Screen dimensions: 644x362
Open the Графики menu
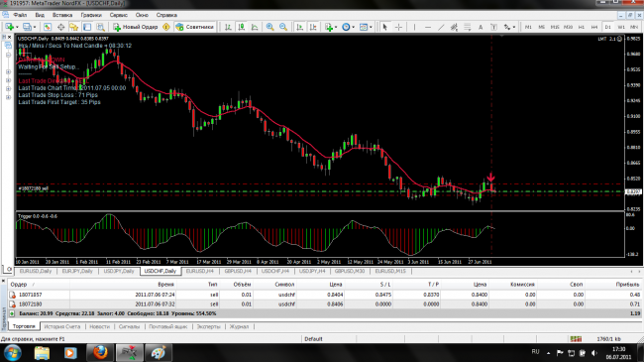pos(91,15)
